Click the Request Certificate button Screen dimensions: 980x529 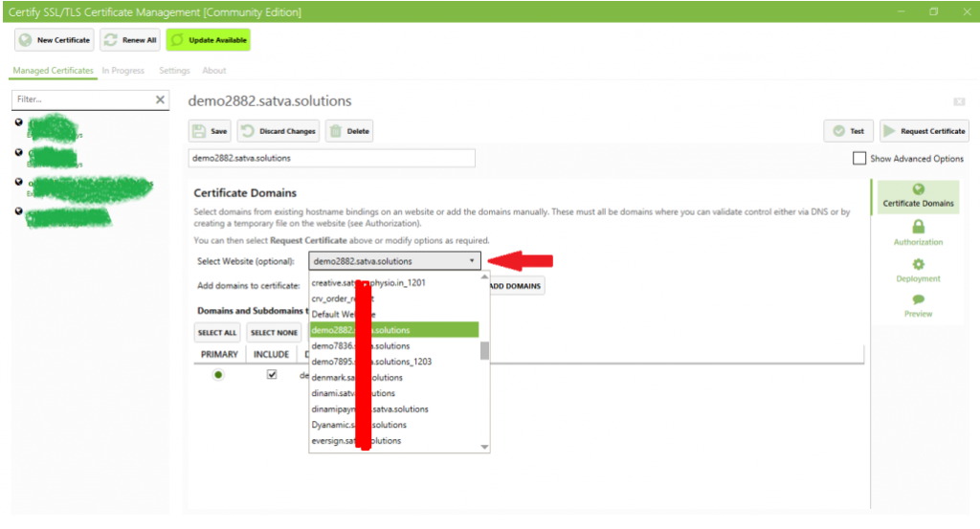click(x=924, y=131)
